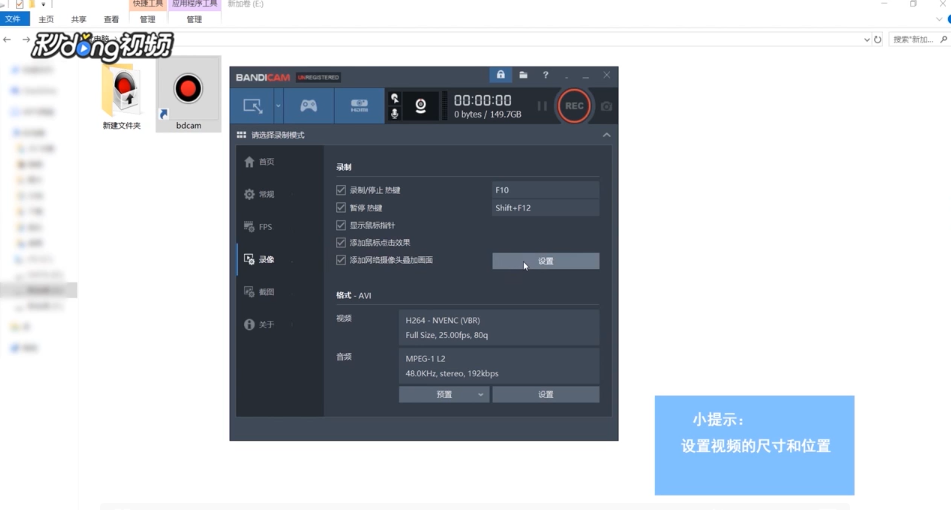Image resolution: width=951 pixels, height=510 pixels.
Task: Select HDMI device recording mode
Action: [x=359, y=106]
